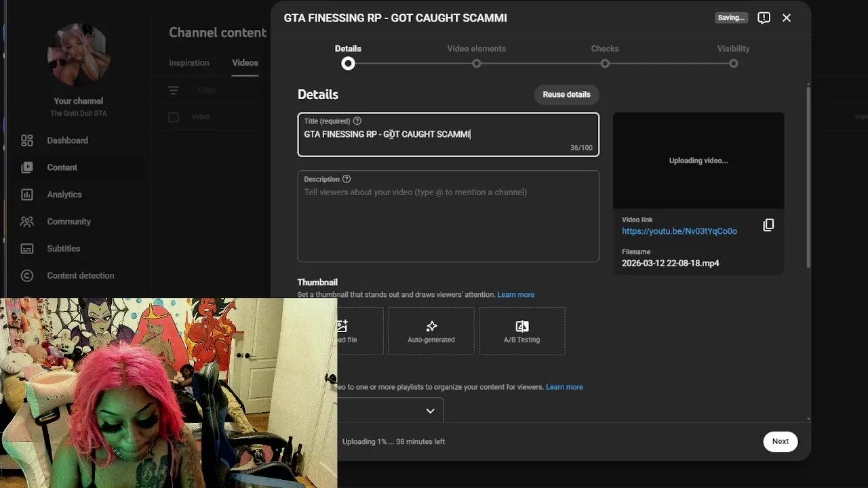Go to the Visibility step
Screen dimensions: 868x488
(734, 56)
